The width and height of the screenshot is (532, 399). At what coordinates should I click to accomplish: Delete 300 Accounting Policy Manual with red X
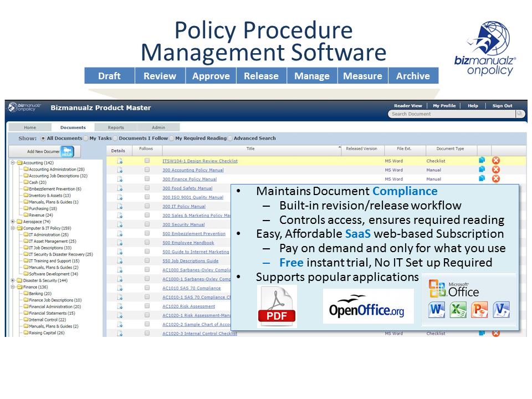(x=496, y=170)
